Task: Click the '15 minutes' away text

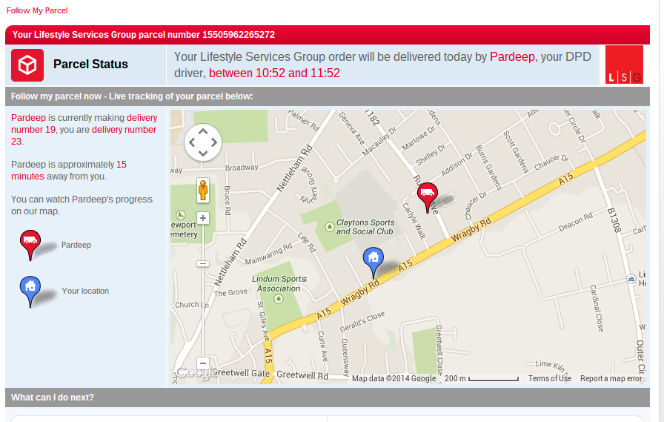Action: 69,170
